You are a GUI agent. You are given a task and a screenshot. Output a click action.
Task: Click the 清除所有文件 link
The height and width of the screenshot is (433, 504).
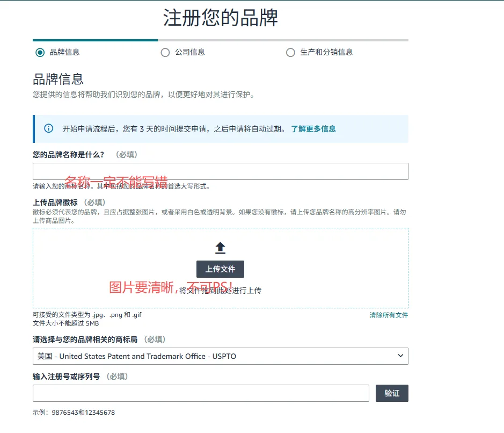pyautogui.click(x=388, y=315)
